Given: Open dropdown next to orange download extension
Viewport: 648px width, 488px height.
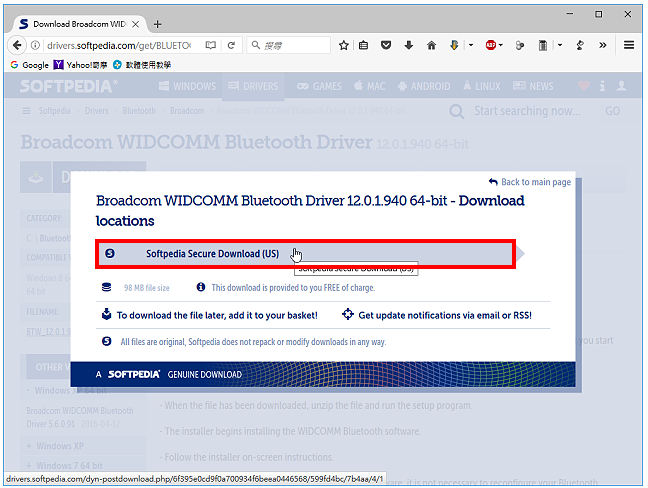Looking at the screenshot, I should (x=471, y=45).
